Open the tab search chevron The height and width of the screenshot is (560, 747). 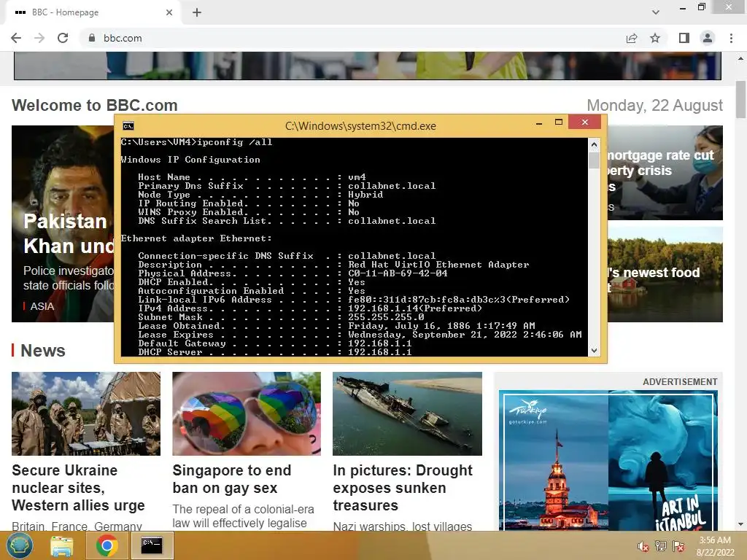coord(656,12)
